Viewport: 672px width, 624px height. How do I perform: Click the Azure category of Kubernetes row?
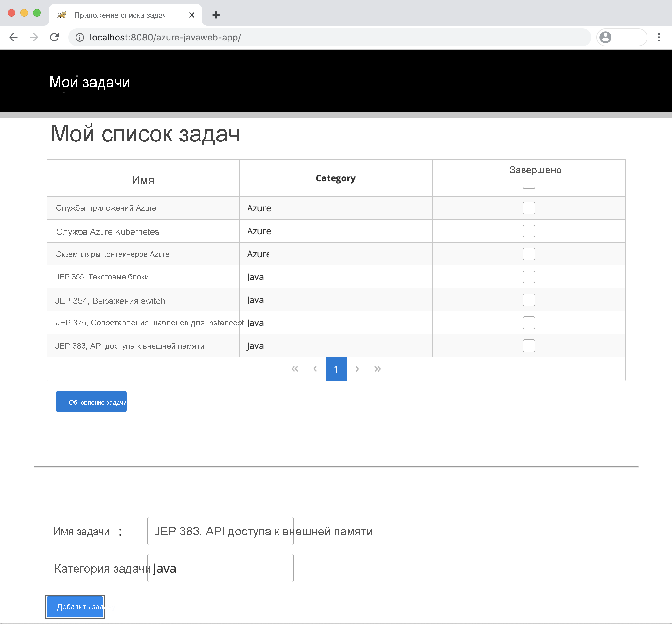point(259,231)
